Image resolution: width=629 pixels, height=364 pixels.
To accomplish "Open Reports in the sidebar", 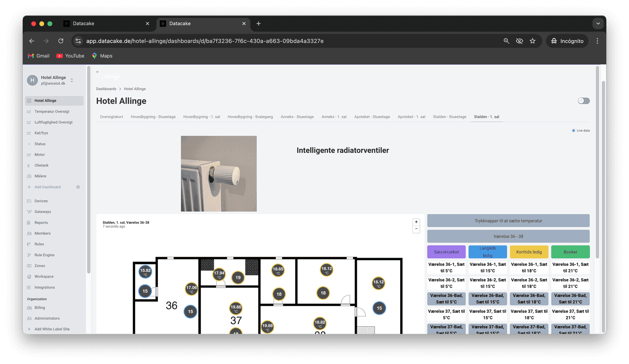I will (41, 223).
